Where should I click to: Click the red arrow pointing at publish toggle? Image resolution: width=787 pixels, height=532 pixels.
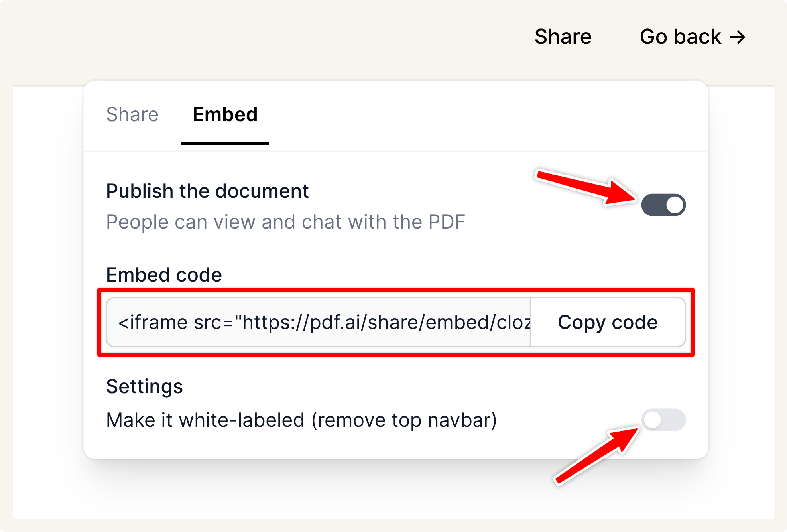[x=586, y=187]
